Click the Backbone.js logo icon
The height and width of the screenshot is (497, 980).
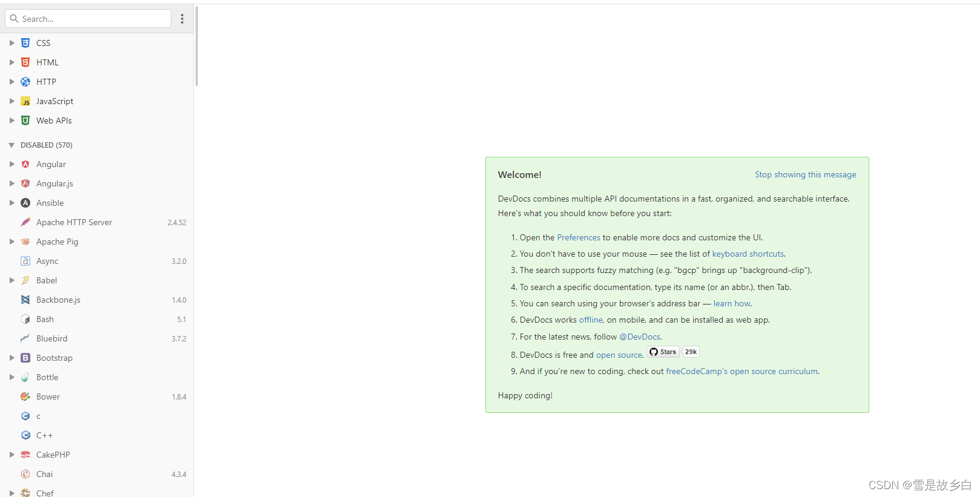[x=25, y=300]
